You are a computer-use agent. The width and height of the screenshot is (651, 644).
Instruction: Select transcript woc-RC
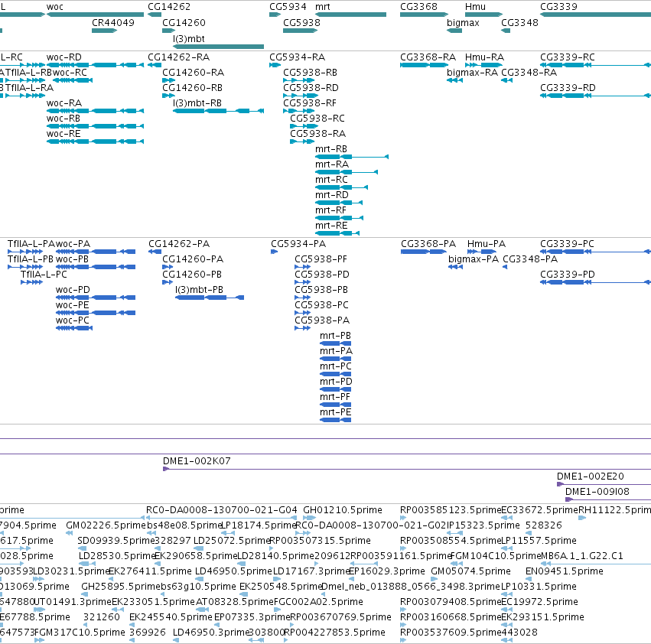click(70, 73)
